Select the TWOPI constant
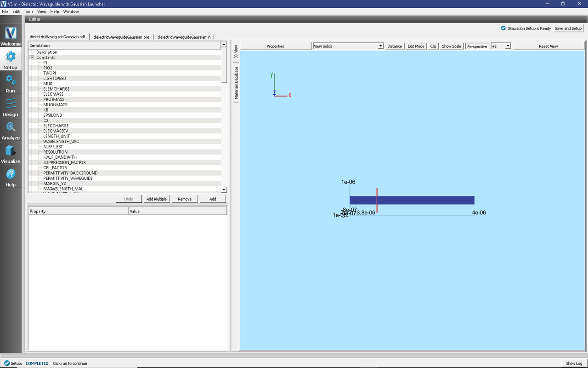The width and height of the screenshot is (588, 368). coord(50,73)
